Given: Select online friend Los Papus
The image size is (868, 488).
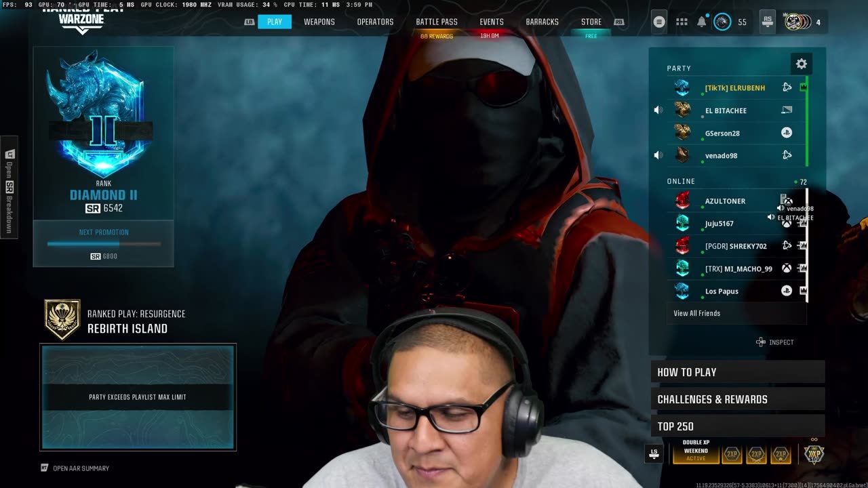Looking at the screenshot, I should (x=737, y=291).
